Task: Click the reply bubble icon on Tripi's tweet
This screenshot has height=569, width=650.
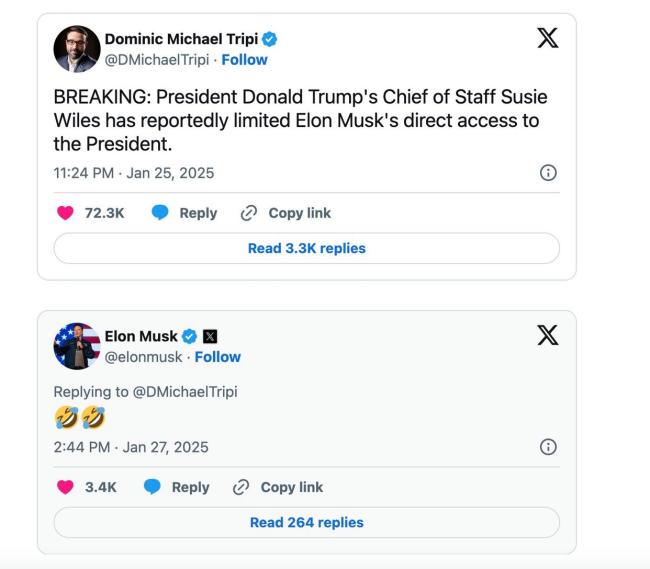Action: click(x=160, y=213)
